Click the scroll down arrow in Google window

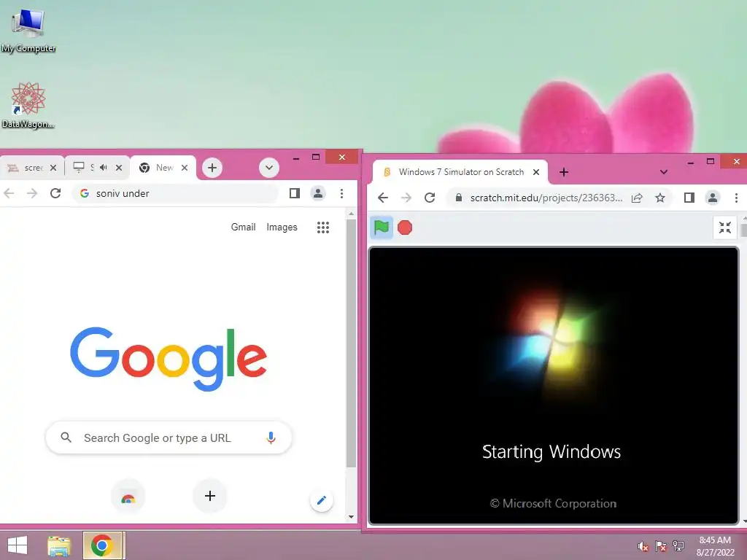point(351,517)
